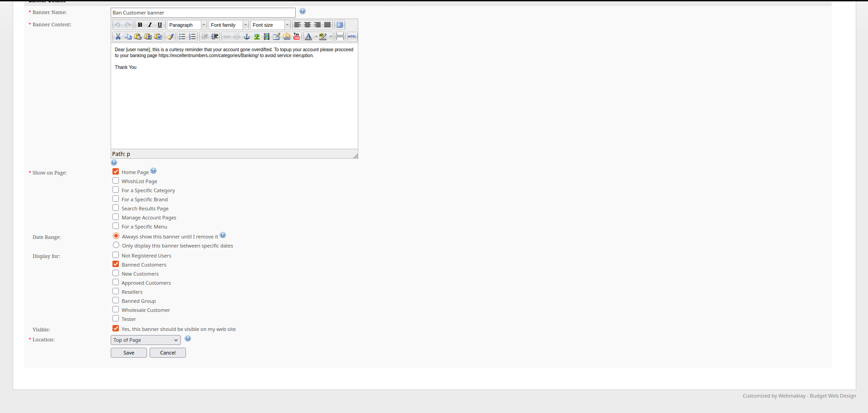This screenshot has height=413, width=868.
Task: Tick the New Customers checkbox
Action: click(x=116, y=273)
